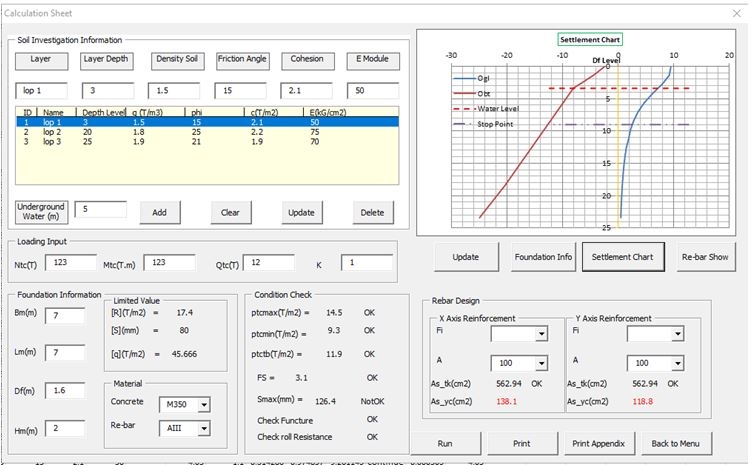Click the NotOK status for Smax
The height and width of the screenshot is (465, 751).
(372, 401)
